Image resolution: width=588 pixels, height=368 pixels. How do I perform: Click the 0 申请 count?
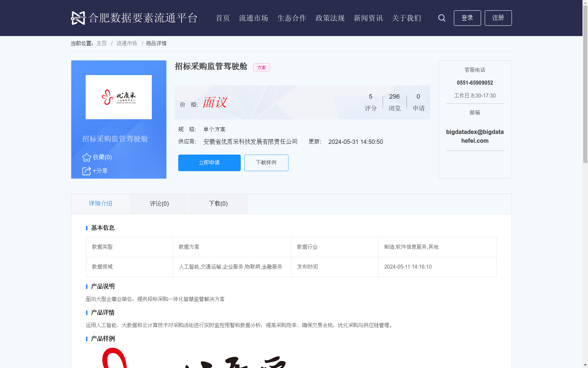tap(419, 102)
